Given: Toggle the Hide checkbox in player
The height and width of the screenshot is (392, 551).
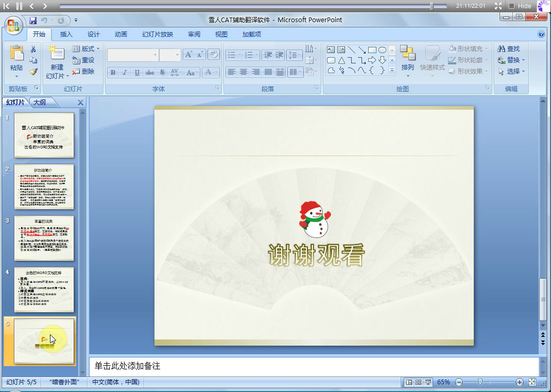Looking at the screenshot, I should point(512,6).
